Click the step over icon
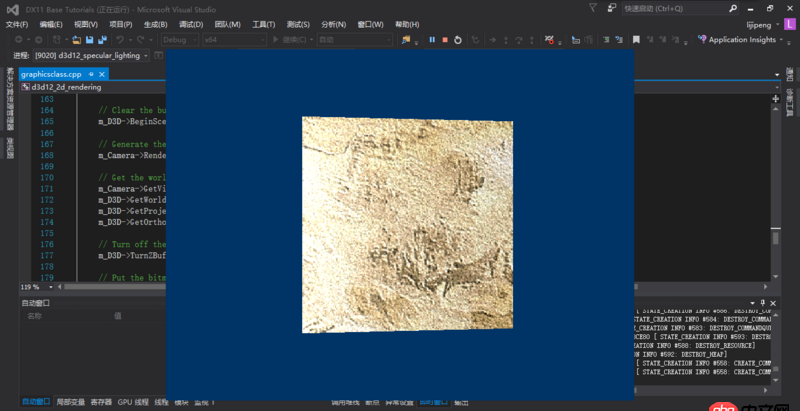 (519, 40)
